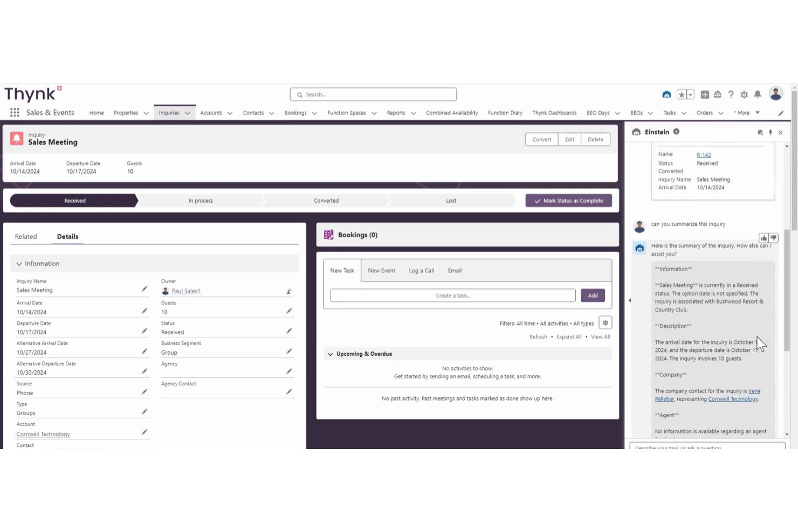Collapse the Upcoming & Overdue section

click(331, 354)
